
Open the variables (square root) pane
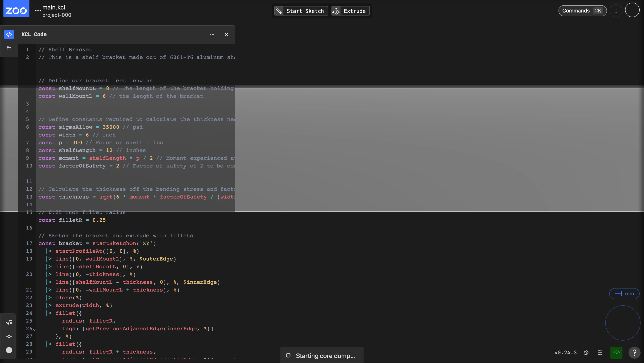coord(9,322)
